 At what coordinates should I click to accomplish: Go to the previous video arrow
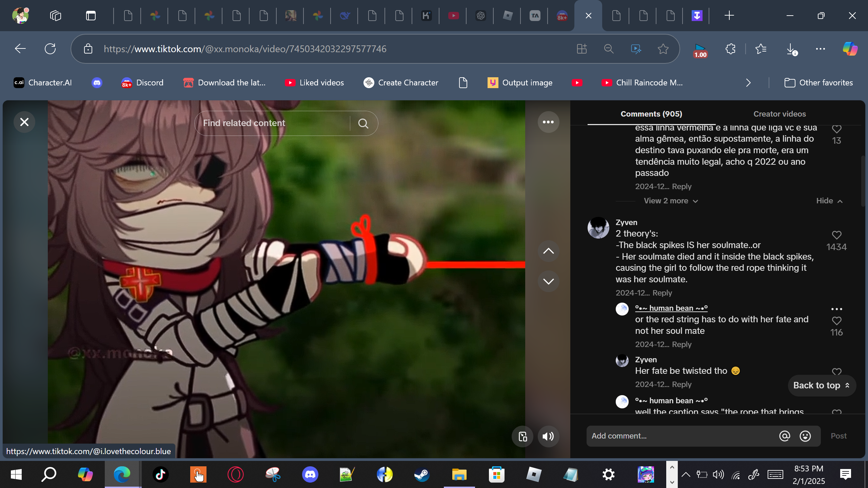click(548, 251)
